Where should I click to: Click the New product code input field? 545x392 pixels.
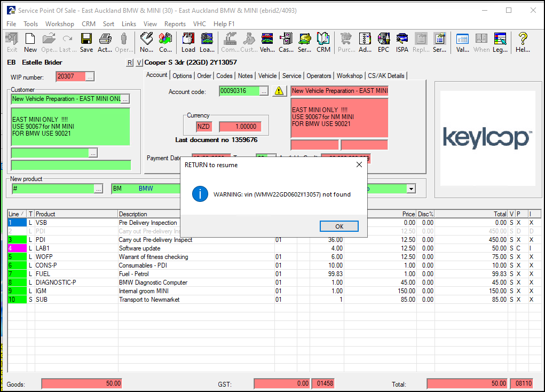[52, 189]
